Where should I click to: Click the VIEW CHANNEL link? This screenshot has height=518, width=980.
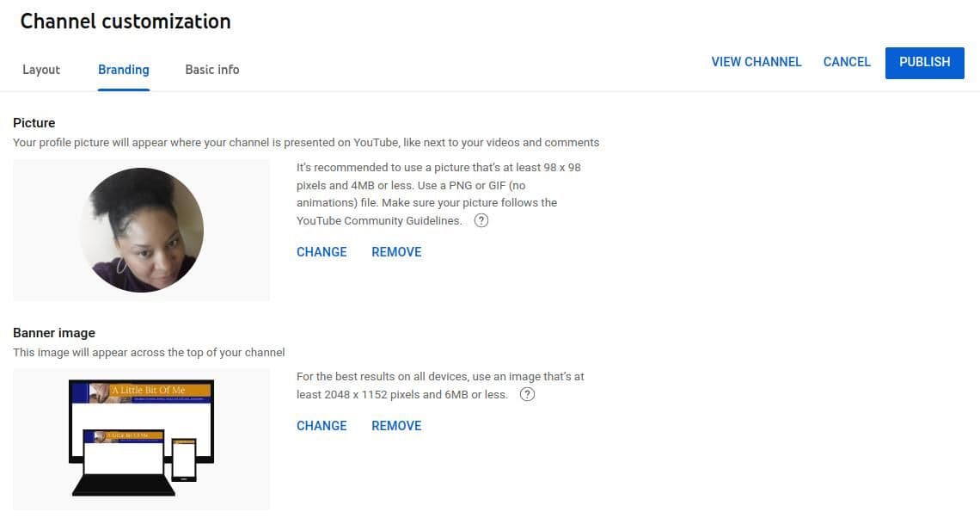point(756,62)
